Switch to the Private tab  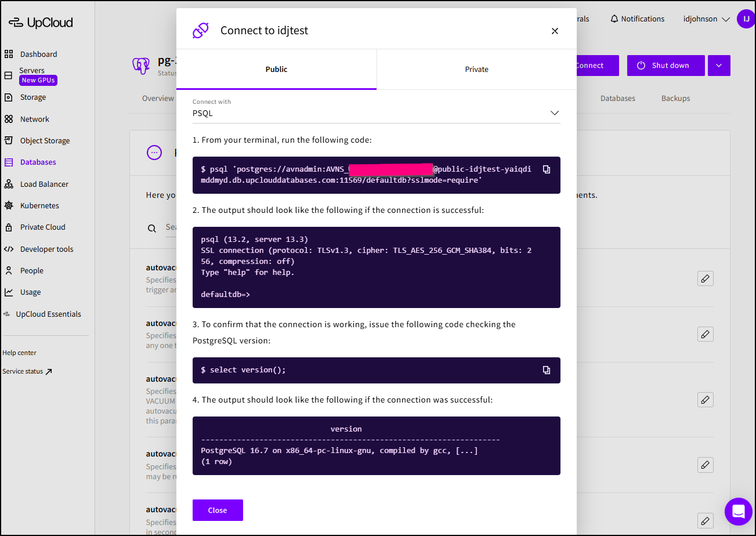[476, 69]
